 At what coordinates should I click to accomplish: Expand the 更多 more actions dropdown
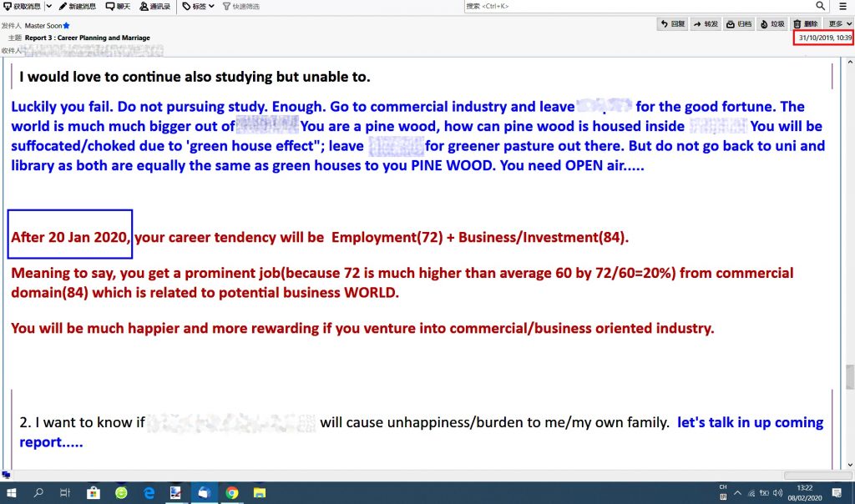[839, 24]
